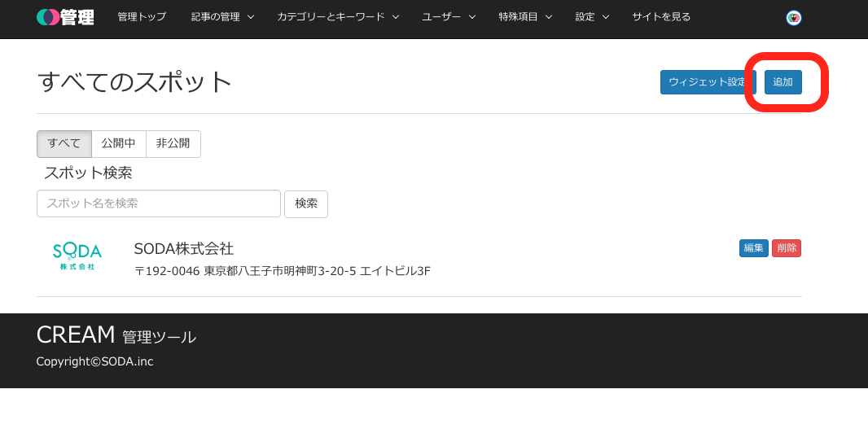Click the 検索 button
This screenshot has height=433, width=868.
point(306,204)
